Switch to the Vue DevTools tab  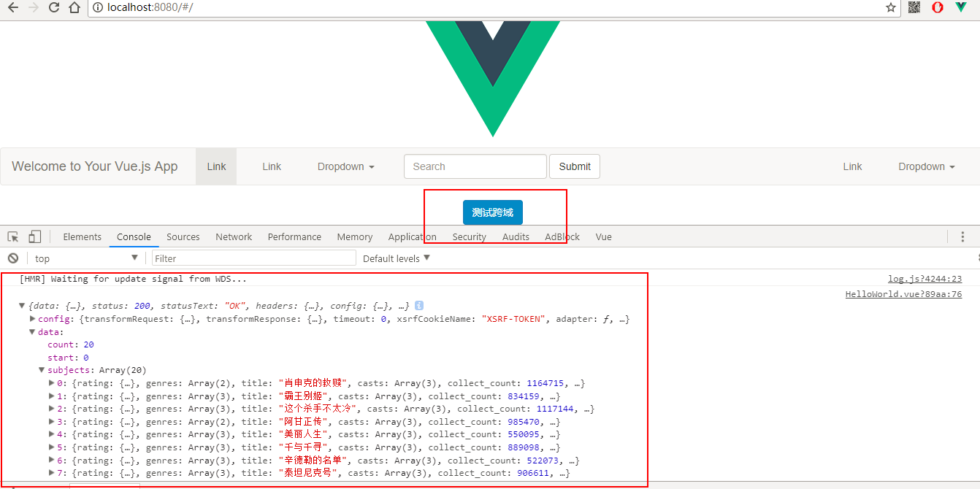click(604, 236)
